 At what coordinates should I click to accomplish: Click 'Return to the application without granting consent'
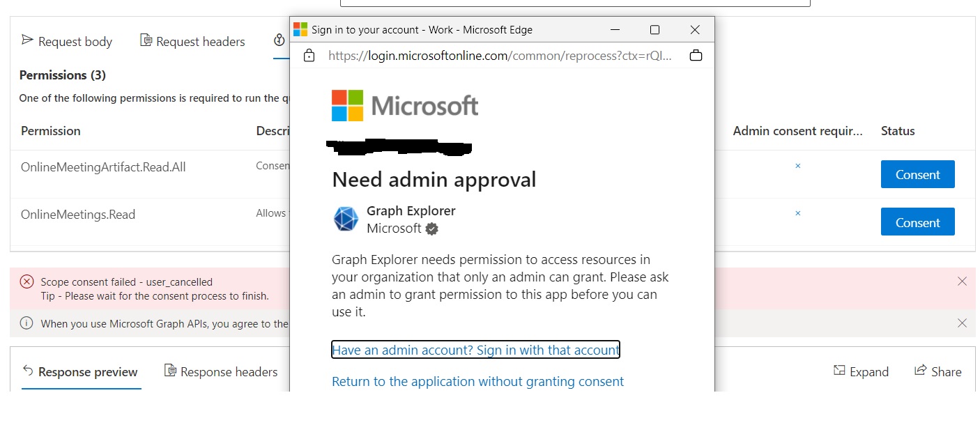tap(477, 382)
